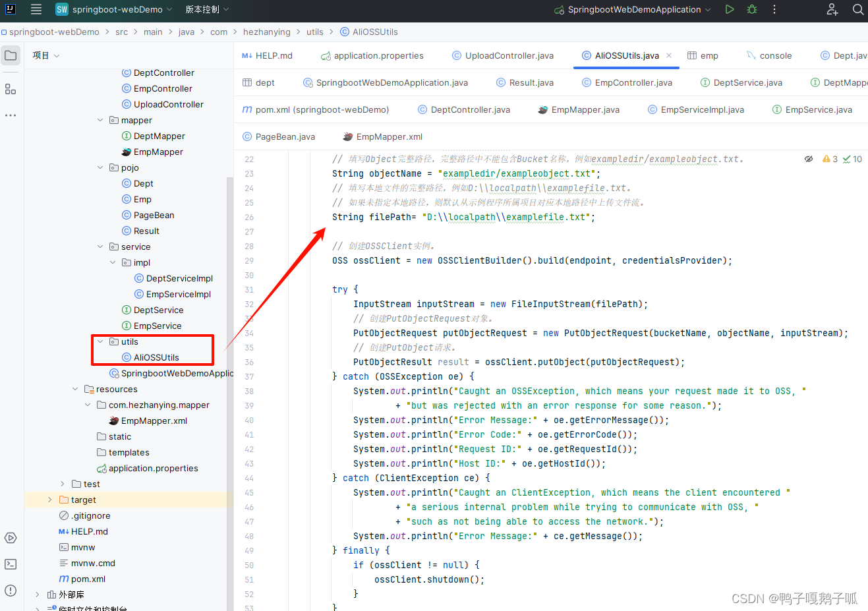This screenshot has height=611, width=868.
Task: Click the java breadcrumb
Action: (x=187, y=32)
